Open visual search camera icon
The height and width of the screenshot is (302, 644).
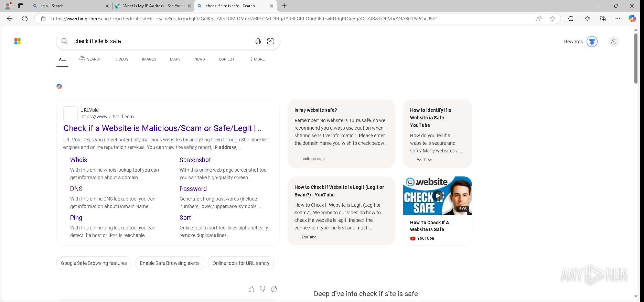[270, 41]
